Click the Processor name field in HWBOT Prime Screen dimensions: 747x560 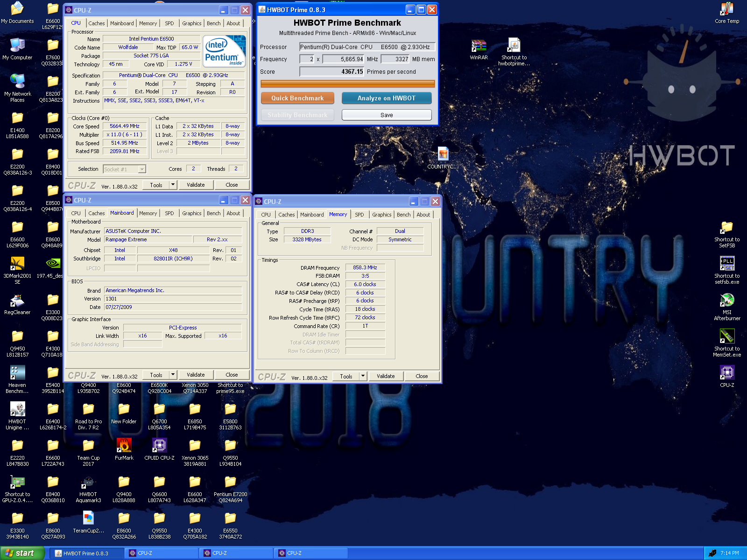(x=367, y=47)
